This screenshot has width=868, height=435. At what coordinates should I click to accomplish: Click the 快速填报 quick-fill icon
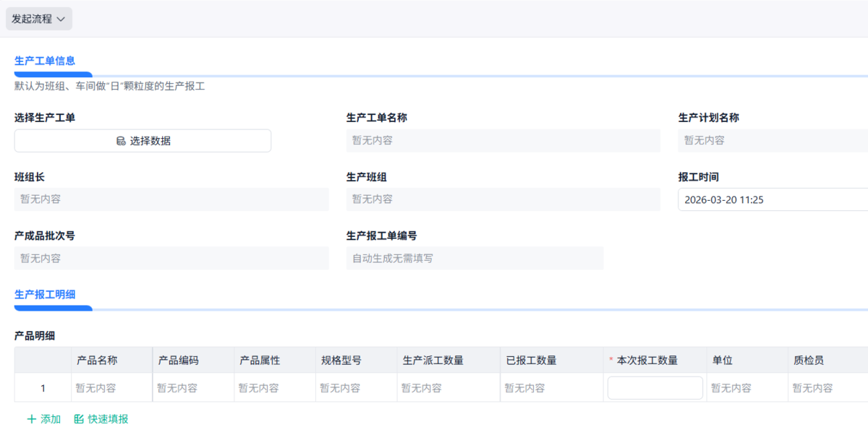[x=79, y=419]
